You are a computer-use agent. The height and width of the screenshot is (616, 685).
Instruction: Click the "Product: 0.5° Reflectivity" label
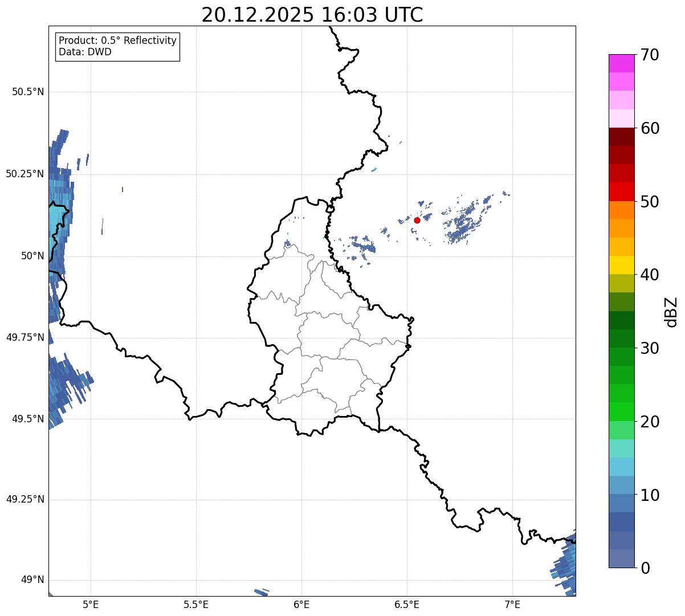(x=117, y=41)
